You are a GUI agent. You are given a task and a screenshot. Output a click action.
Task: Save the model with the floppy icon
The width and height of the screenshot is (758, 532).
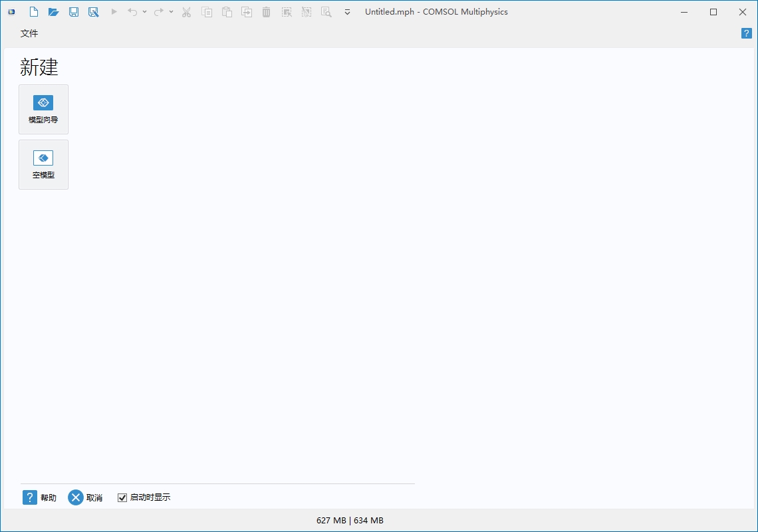click(x=74, y=12)
